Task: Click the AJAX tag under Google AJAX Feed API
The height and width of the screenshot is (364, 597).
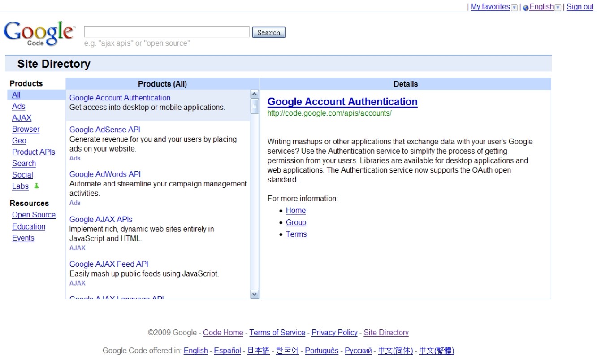Action: 78,283
